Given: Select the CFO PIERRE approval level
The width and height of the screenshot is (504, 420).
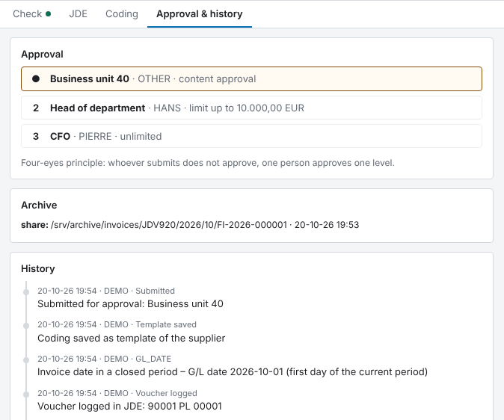Looking at the screenshot, I should [251, 136].
